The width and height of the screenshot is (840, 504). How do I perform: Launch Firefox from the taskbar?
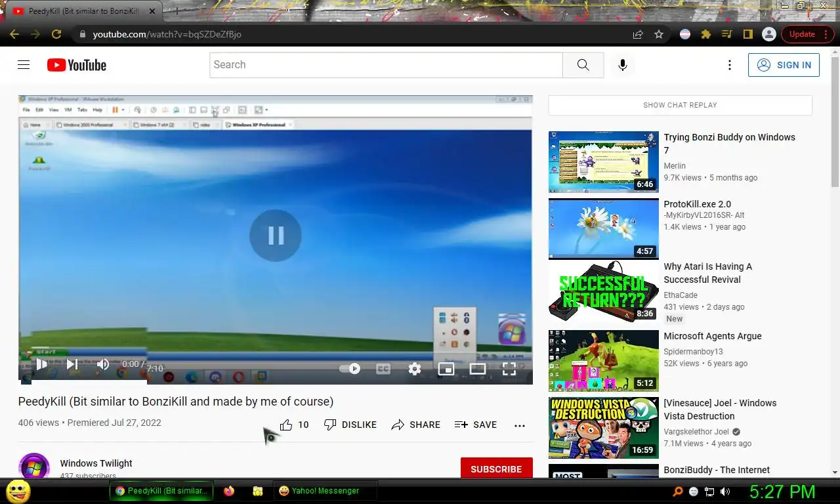(228, 491)
